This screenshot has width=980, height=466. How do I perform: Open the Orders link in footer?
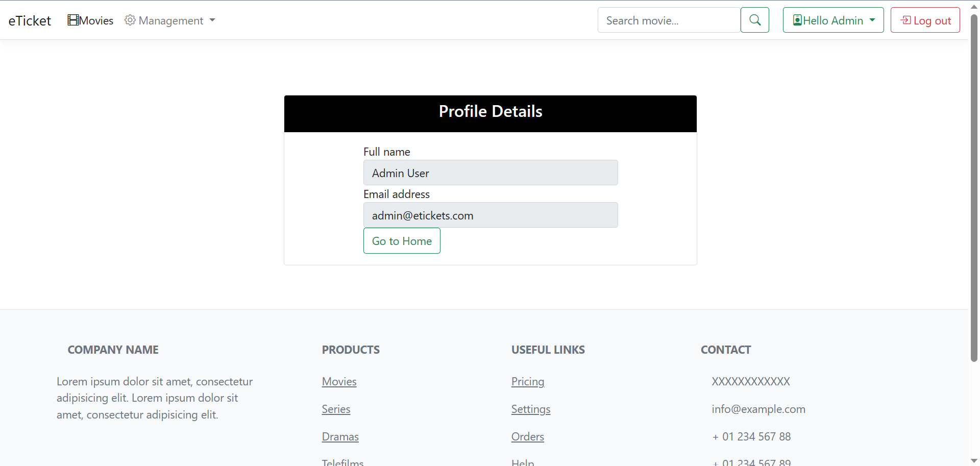(527, 436)
